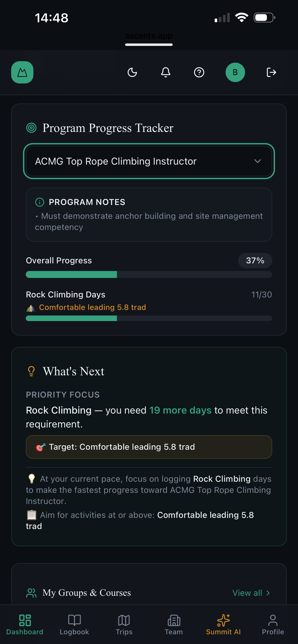Image resolution: width=298 pixels, height=644 pixels.
Task: Log out using the sign-out icon
Action: (271, 72)
